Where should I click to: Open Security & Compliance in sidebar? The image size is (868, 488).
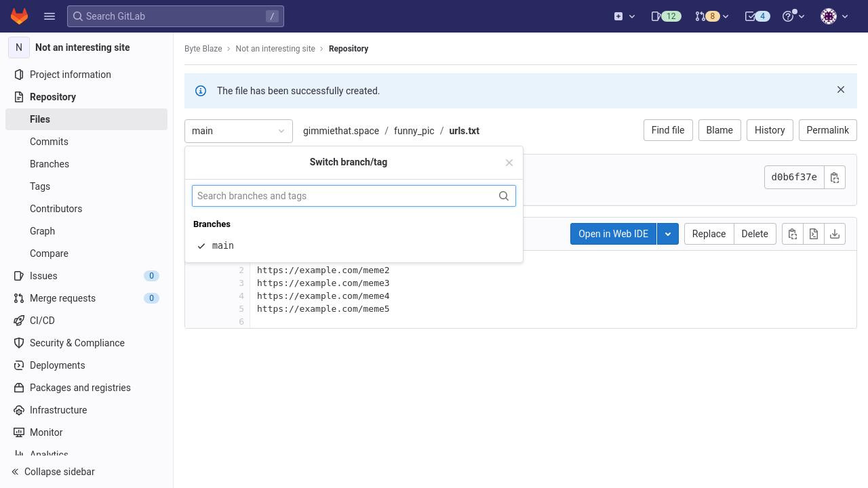pyautogui.click(x=86, y=343)
